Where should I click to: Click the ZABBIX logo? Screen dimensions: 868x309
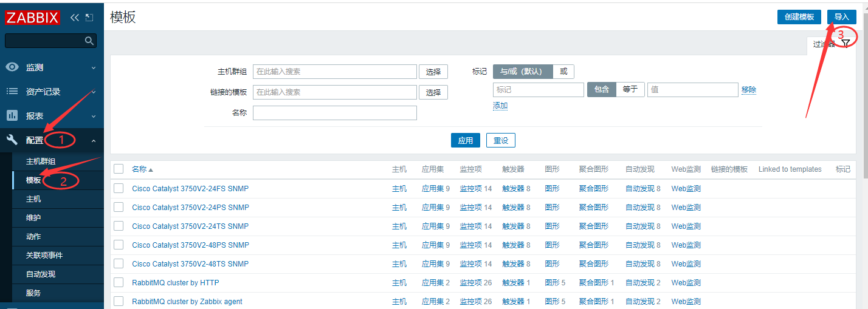pos(33,18)
